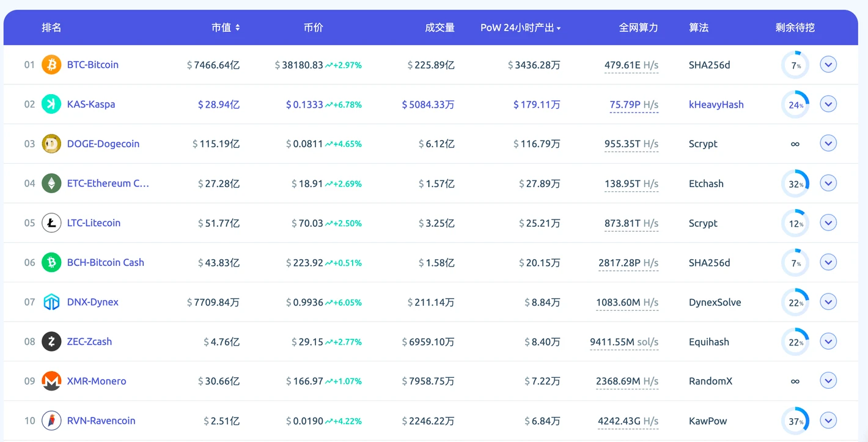
Task: Expand the DNX-Dynex row details
Action: [x=828, y=301]
